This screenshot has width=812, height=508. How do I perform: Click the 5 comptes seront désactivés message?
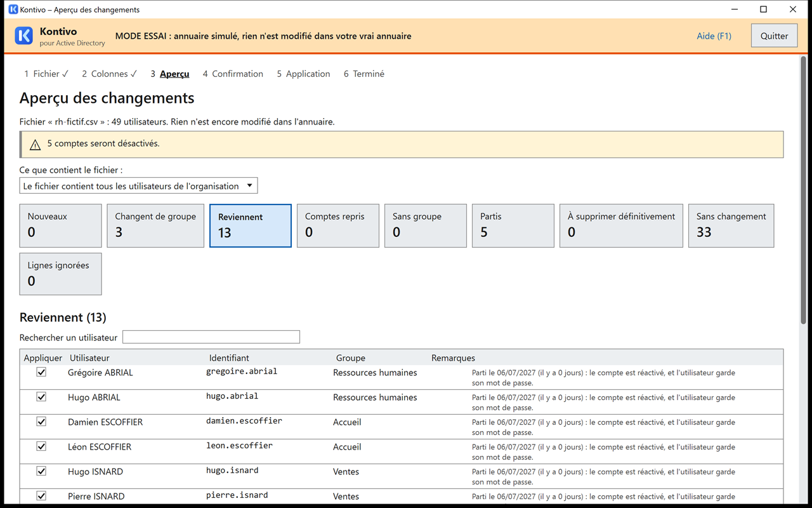coord(103,144)
